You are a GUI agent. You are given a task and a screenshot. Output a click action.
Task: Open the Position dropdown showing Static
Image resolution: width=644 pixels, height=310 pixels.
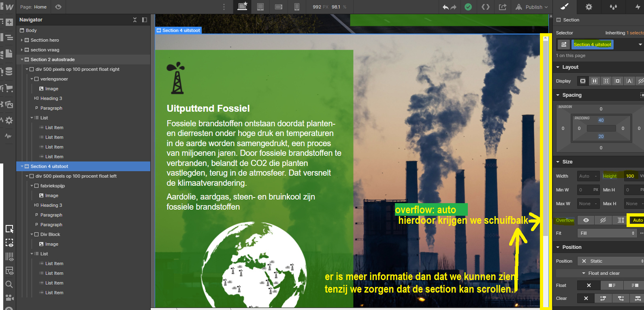click(611, 261)
